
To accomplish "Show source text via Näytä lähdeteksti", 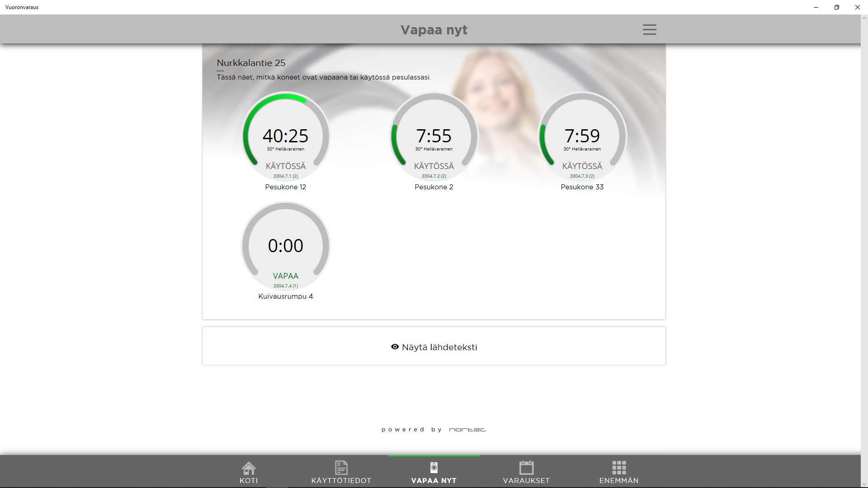I will (x=439, y=347).
